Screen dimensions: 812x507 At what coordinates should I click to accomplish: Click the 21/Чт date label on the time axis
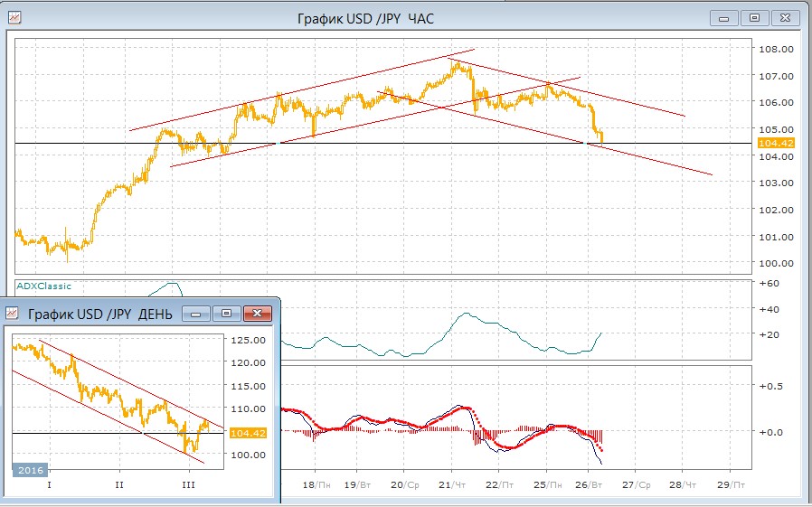(x=452, y=484)
